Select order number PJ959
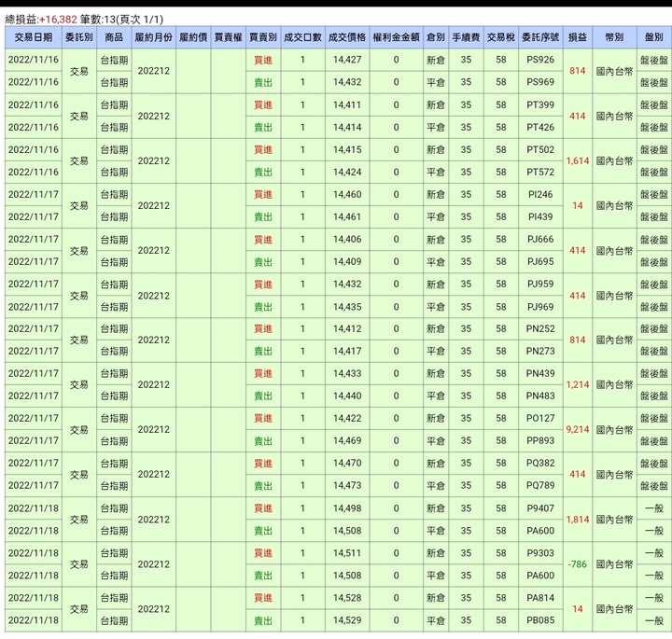The height and width of the screenshot is (639, 672). coord(540,285)
